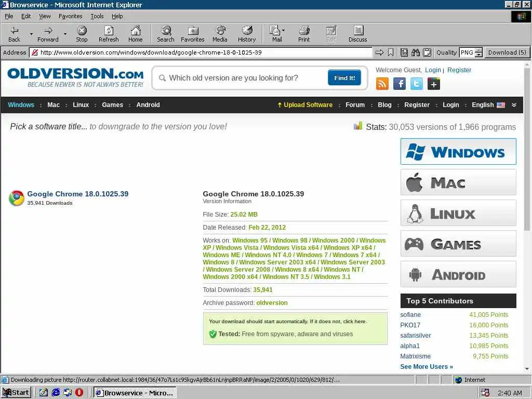Click the Login link beside Welcome Guest

[433, 70]
